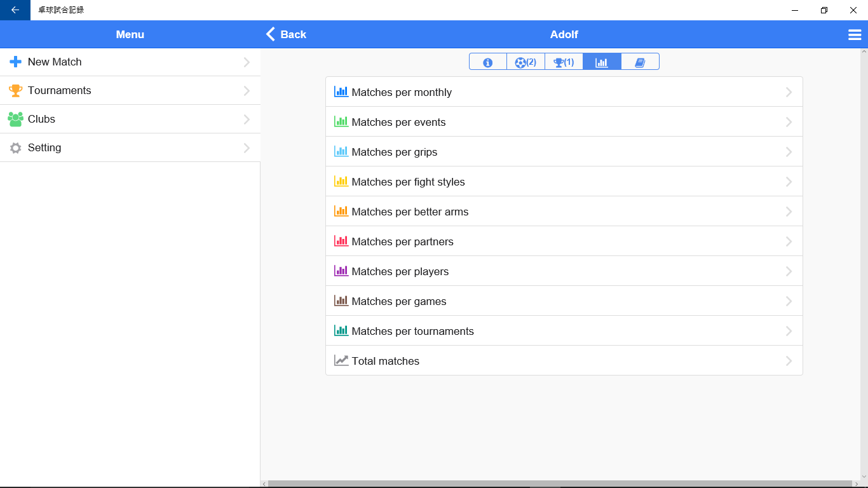Open Matches per events chart

click(398, 122)
